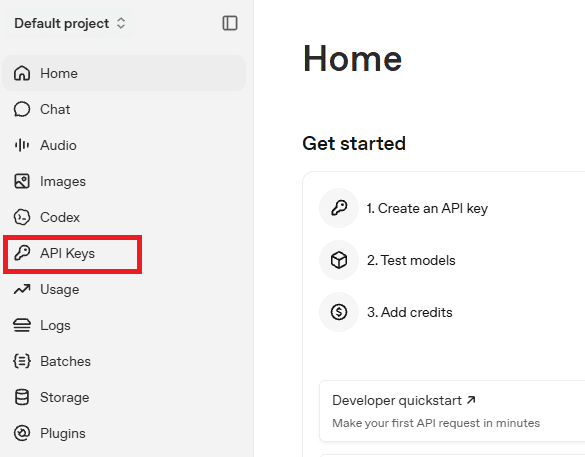Image resolution: width=585 pixels, height=457 pixels.
Task: Click the dollar coin icon beside Add credits
Action: pyautogui.click(x=339, y=312)
